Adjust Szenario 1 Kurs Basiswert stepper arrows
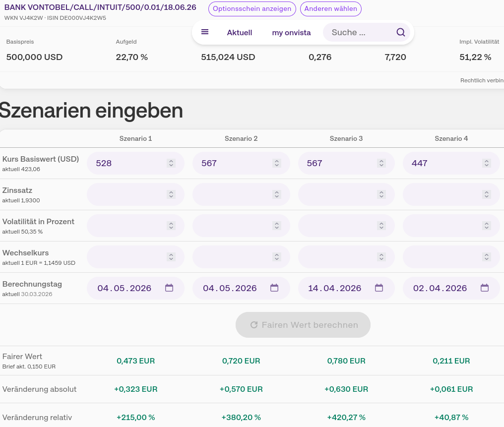 pos(171,163)
